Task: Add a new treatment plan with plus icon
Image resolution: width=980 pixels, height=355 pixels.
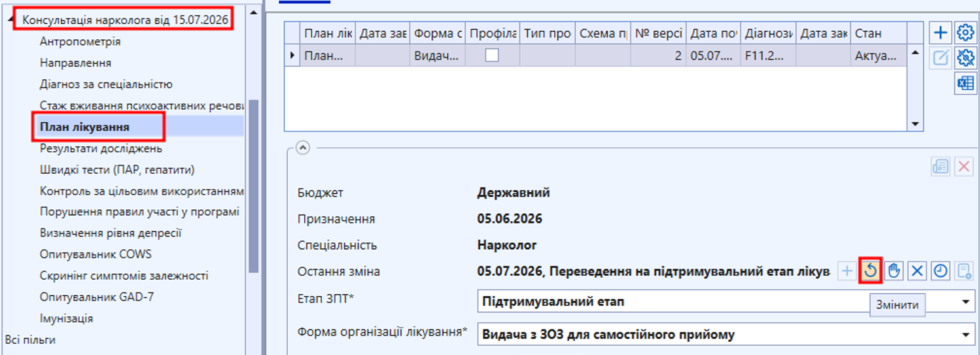Action: [940, 32]
